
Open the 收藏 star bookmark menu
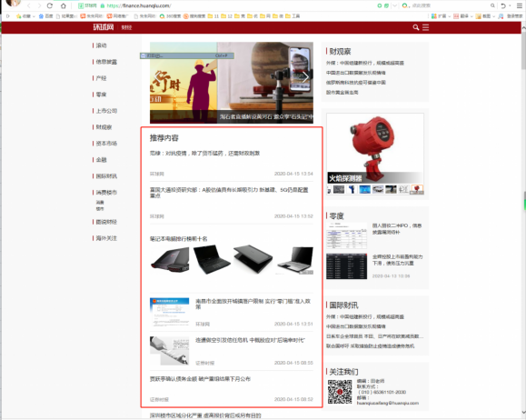(25, 16)
